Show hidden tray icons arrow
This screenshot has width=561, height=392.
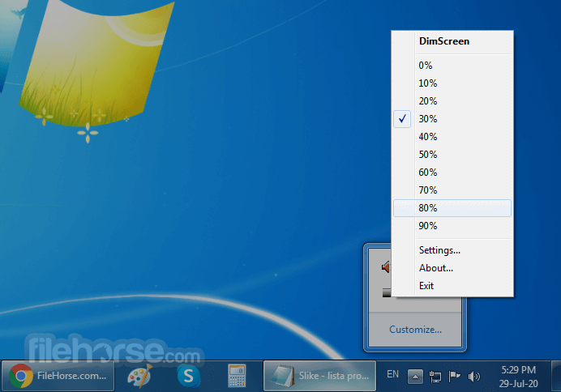[x=415, y=377]
